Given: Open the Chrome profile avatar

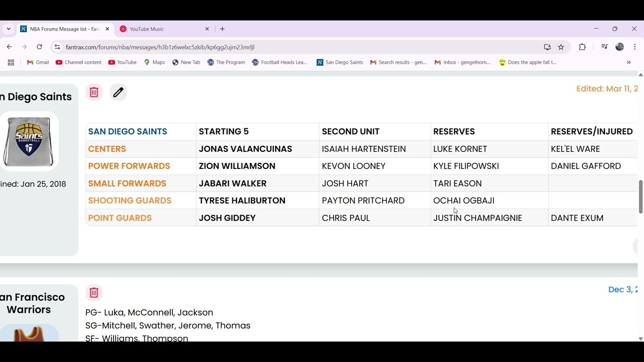Looking at the screenshot, I should click(x=620, y=47).
